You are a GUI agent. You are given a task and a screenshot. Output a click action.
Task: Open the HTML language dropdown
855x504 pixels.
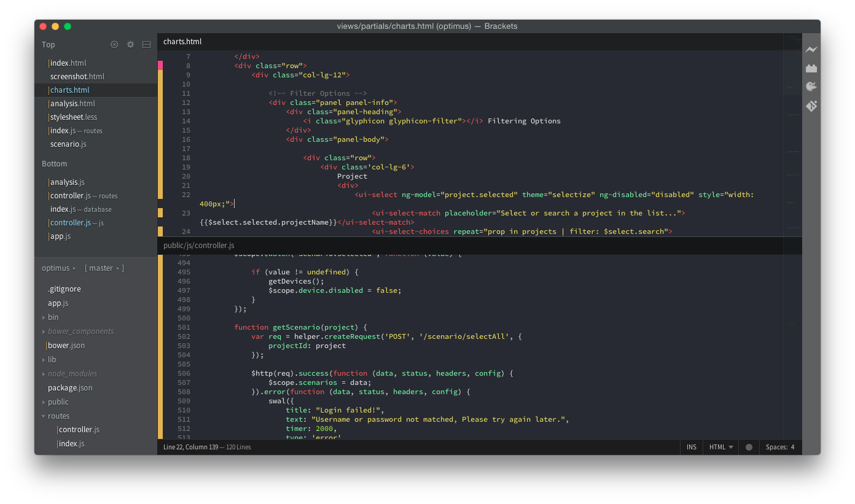pyautogui.click(x=721, y=447)
